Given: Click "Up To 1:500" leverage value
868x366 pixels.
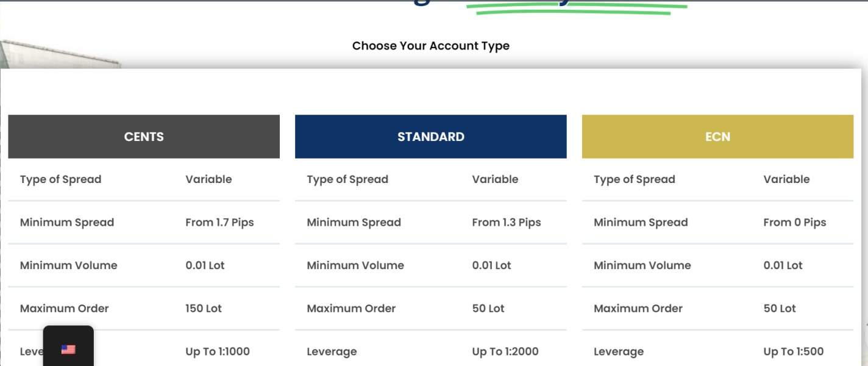Looking at the screenshot, I should coord(793,351).
